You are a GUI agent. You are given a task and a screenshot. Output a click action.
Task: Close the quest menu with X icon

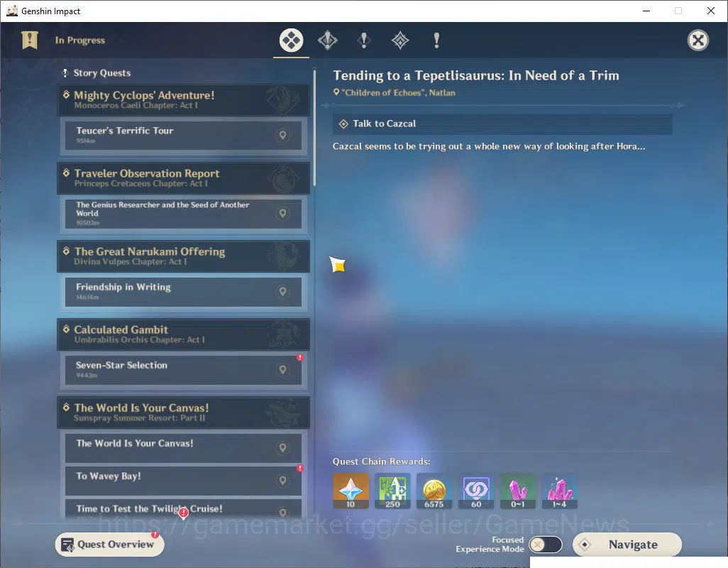pyautogui.click(x=697, y=40)
